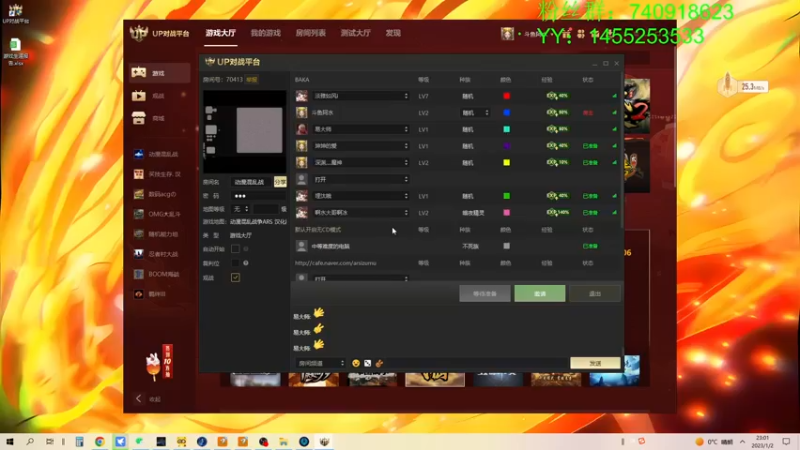Click the computer player avatar icon
Viewport: 800px width, 450px height.
point(302,246)
